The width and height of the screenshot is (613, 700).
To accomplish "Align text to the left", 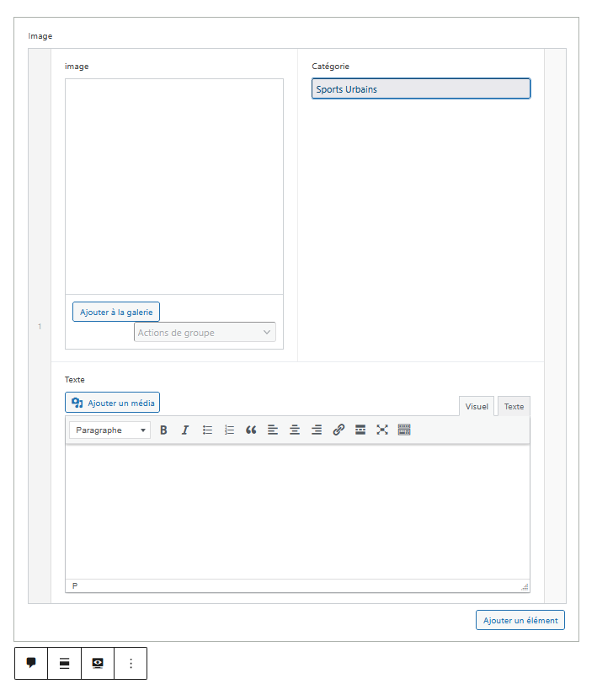I will tap(273, 430).
